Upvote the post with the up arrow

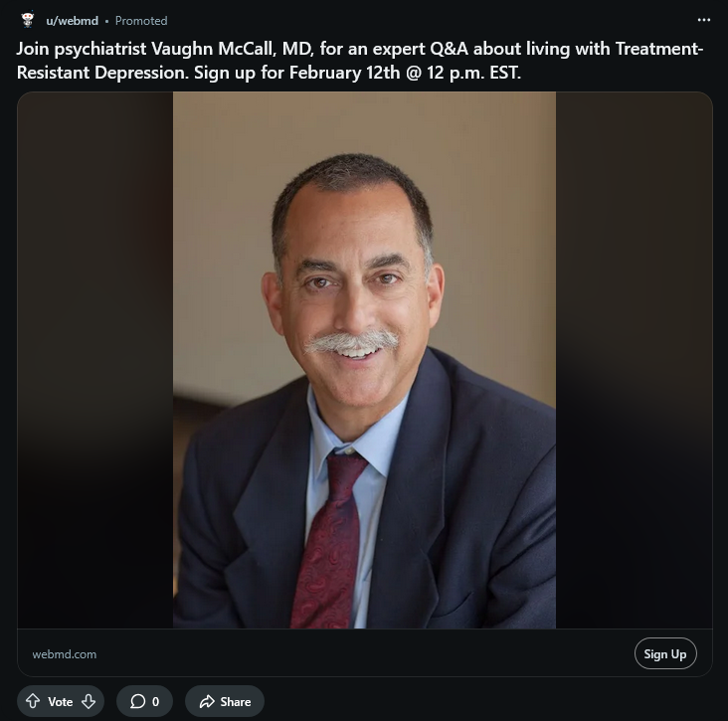click(33, 701)
